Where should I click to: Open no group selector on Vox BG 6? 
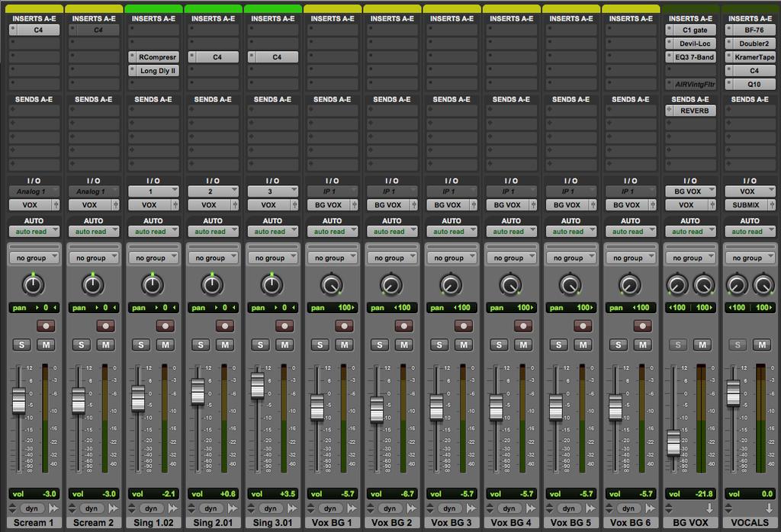631,258
